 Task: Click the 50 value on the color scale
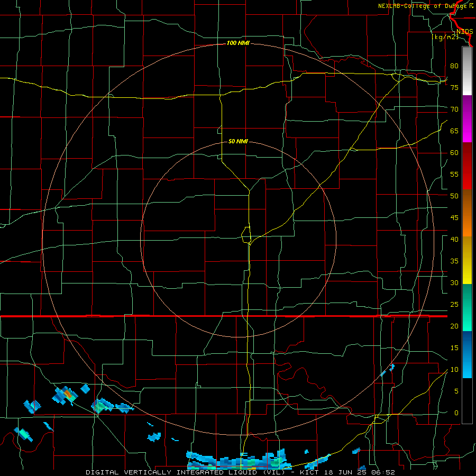454,196
